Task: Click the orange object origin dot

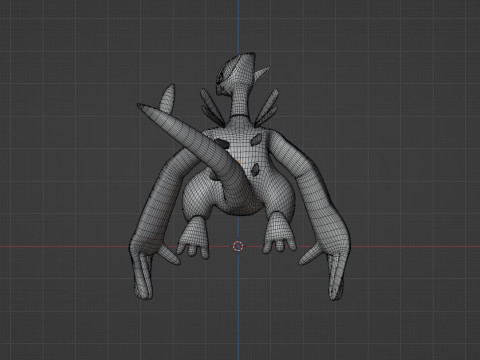Action: tap(239, 162)
